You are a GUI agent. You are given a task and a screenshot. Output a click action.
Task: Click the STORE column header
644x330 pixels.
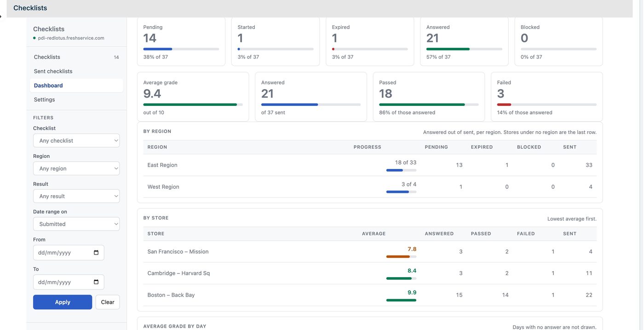pos(156,234)
